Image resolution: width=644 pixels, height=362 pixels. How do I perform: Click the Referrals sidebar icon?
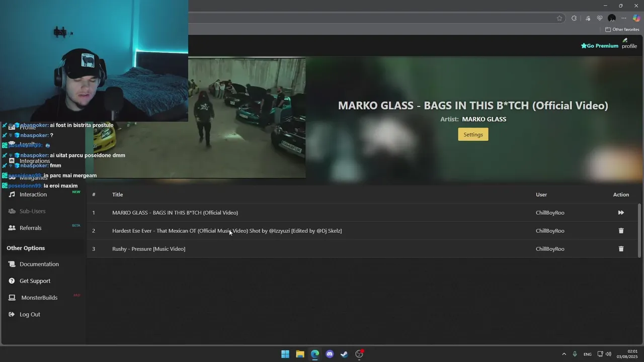(x=12, y=228)
